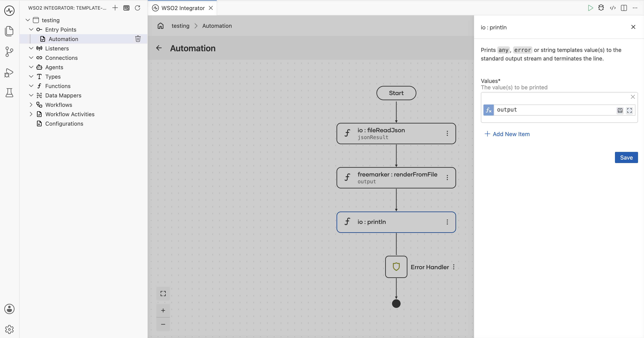Run the integration with play icon

point(590,8)
